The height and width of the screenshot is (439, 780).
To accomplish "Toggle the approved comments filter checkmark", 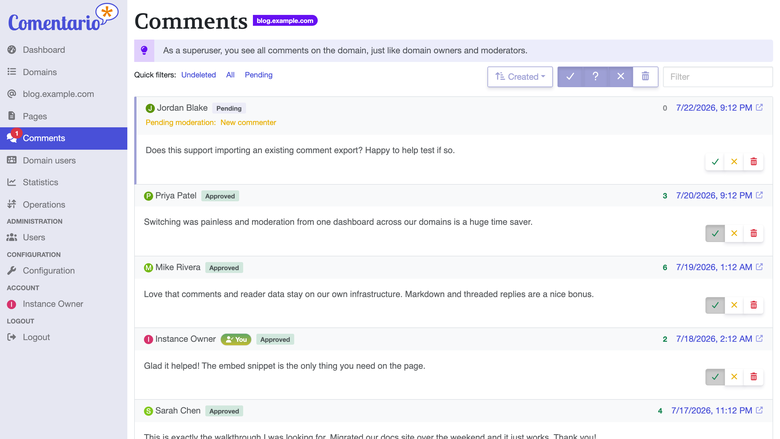I will (570, 77).
